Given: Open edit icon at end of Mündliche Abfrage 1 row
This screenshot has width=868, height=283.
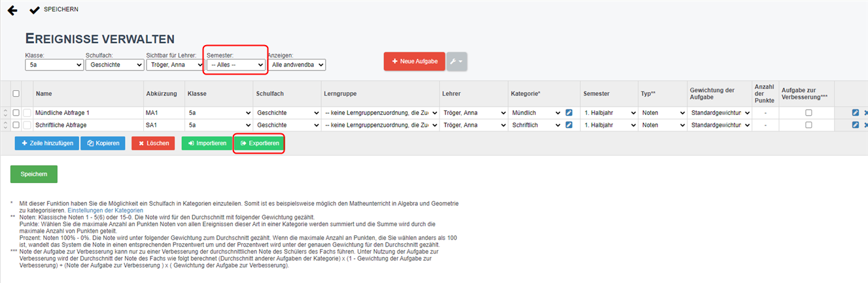Looking at the screenshot, I should coord(856,113).
